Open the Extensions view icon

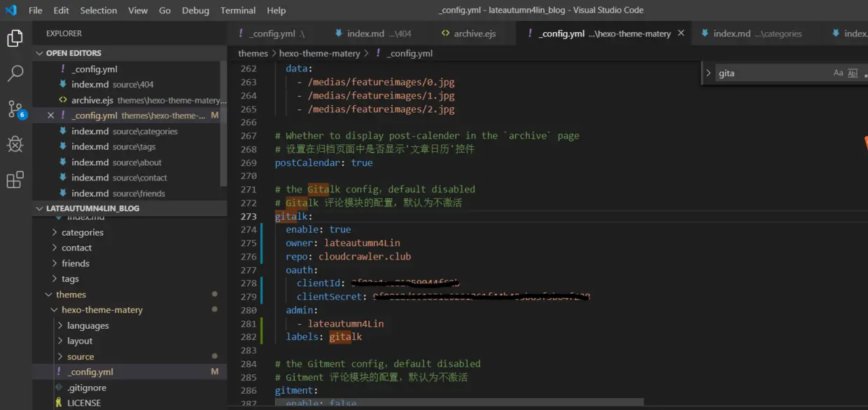pyautogui.click(x=15, y=180)
